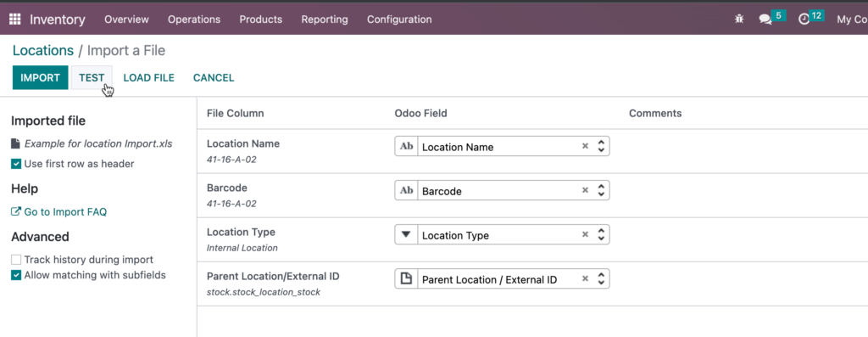Toggle Use first row as header
This screenshot has height=337, width=868.
(16, 164)
